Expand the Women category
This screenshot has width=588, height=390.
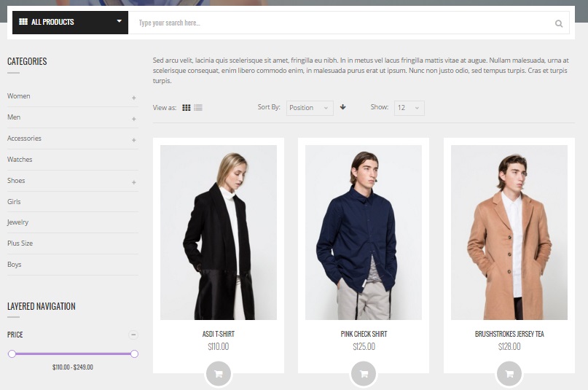point(133,98)
